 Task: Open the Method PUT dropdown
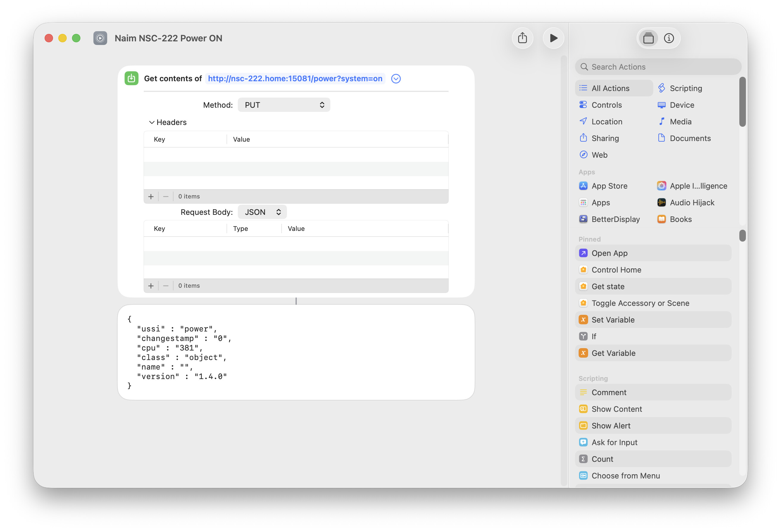tap(284, 105)
